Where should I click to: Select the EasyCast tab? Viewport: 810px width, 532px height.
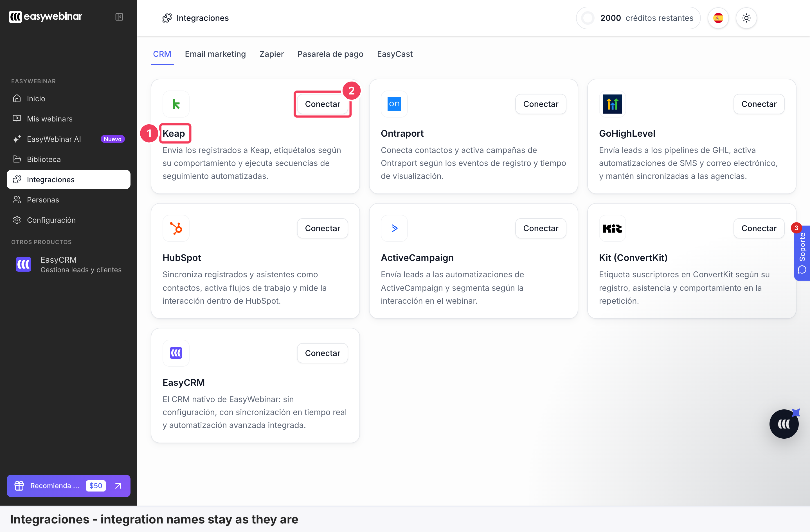click(x=394, y=54)
